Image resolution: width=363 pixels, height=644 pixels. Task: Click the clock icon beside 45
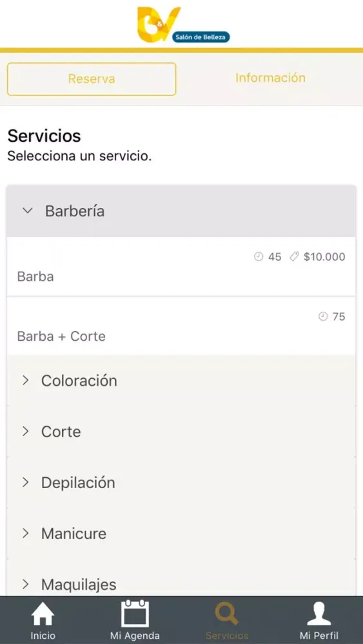259,257
